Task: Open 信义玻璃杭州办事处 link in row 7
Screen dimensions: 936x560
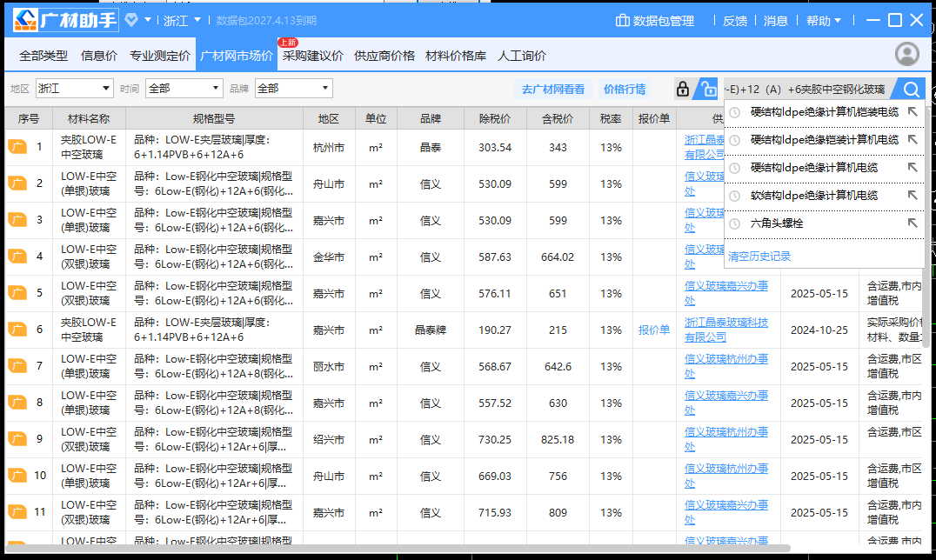Action: [x=725, y=366]
